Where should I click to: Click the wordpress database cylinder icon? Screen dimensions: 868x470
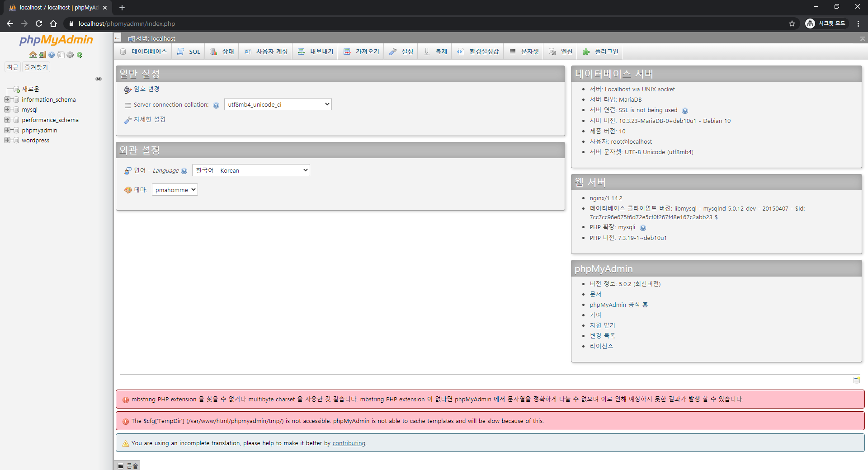coord(17,141)
